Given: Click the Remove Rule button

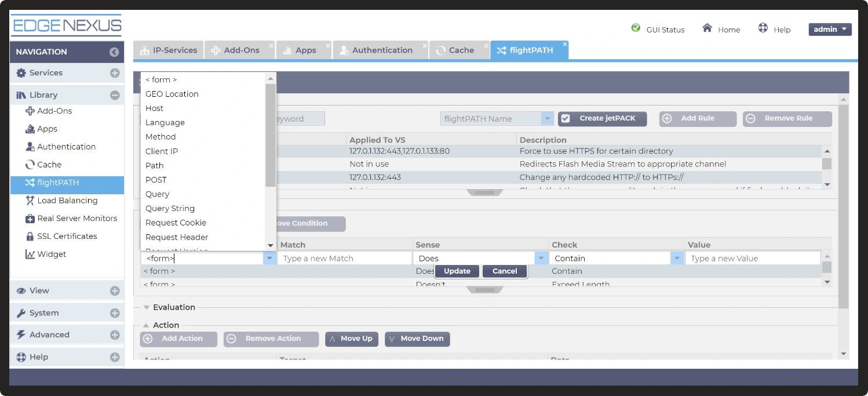Looking at the screenshot, I should coord(787,119).
